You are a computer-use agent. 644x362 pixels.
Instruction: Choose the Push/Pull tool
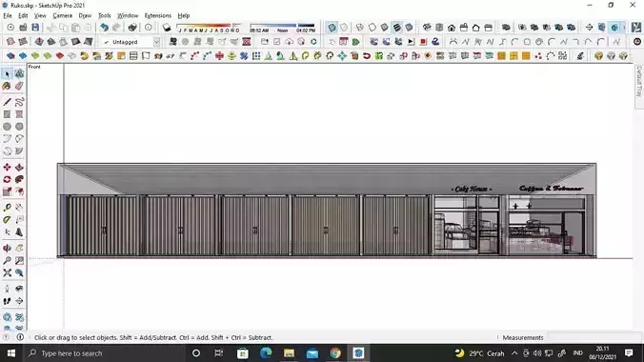[x=19, y=168]
